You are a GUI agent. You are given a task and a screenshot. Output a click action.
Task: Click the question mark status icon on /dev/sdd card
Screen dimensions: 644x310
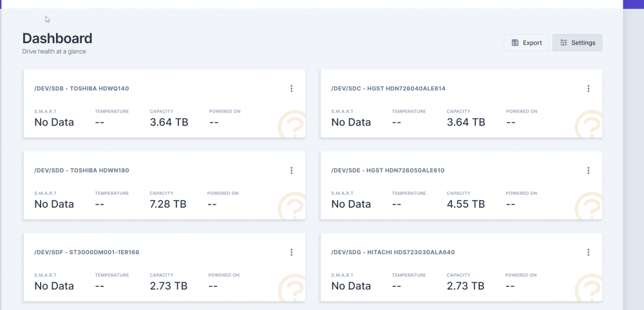(x=292, y=206)
